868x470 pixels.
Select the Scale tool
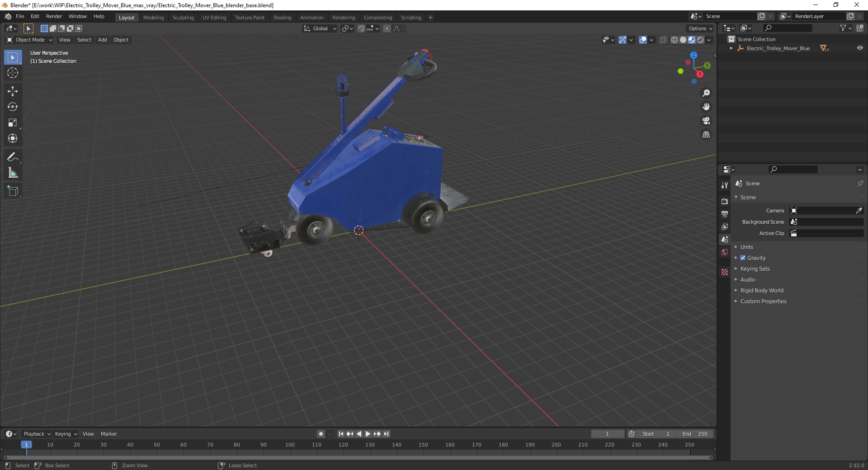click(13, 123)
